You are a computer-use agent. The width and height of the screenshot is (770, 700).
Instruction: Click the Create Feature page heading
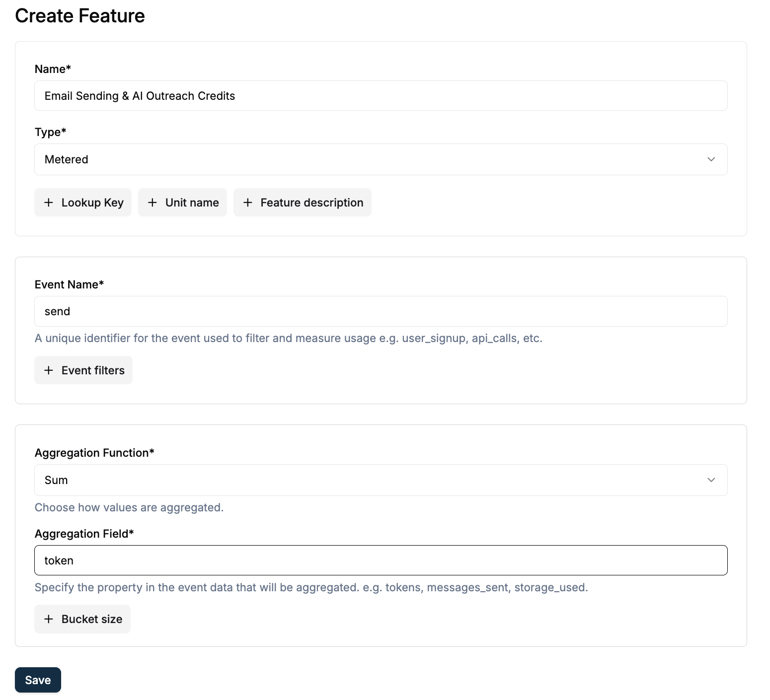coord(80,15)
